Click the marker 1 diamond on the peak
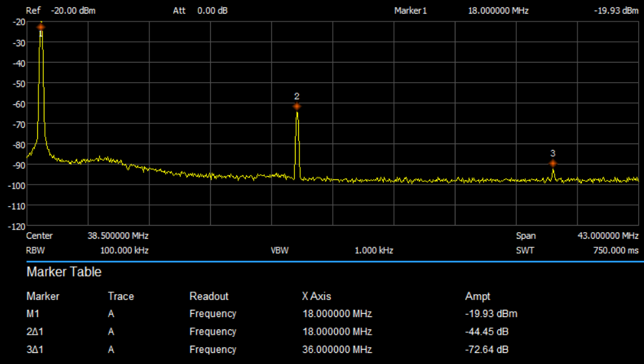 (41, 27)
